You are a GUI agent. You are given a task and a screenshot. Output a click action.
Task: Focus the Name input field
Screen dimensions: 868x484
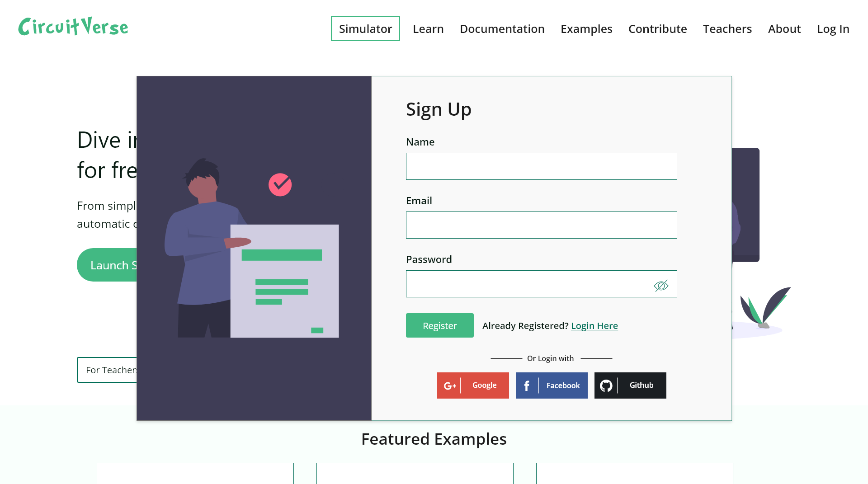541,166
